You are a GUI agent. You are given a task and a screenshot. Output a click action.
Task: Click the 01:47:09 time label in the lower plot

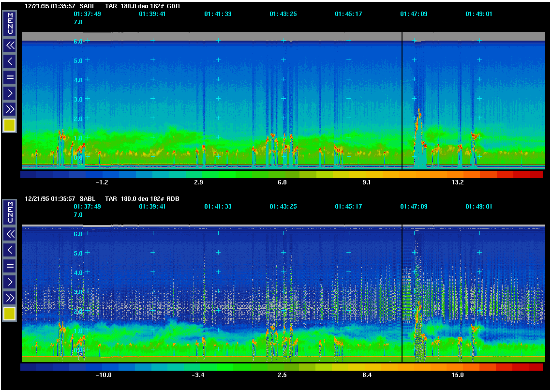click(x=414, y=207)
